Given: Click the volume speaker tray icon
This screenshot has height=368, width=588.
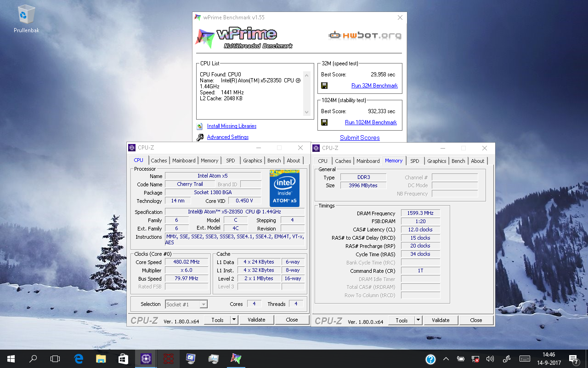Looking at the screenshot, I should point(490,359).
